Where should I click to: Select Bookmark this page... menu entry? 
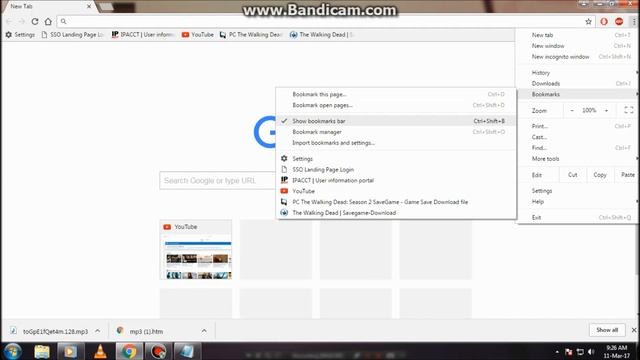pos(396,94)
